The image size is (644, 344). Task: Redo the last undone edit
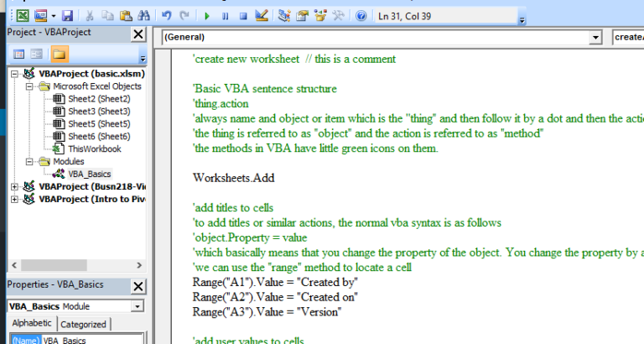point(184,16)
